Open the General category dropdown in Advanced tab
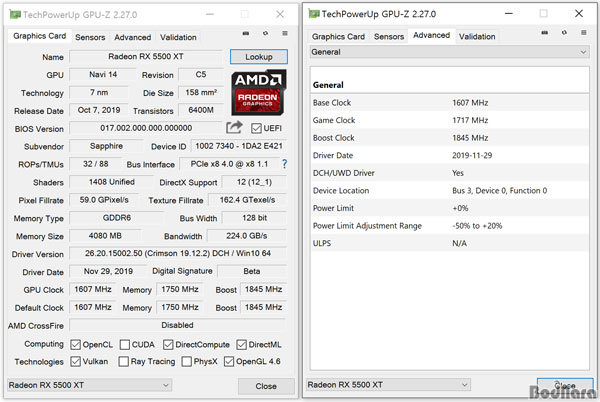This screenshot has height=402, width=600. [449, 52]
